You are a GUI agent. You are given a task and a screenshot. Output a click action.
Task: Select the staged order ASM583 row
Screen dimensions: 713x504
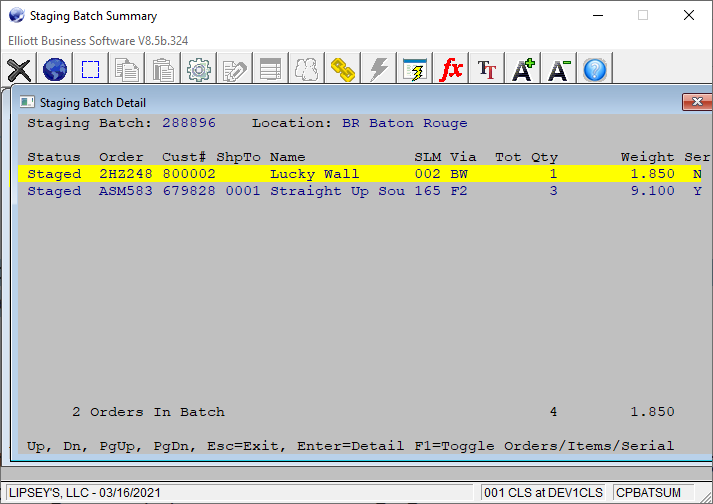point(360,191)
